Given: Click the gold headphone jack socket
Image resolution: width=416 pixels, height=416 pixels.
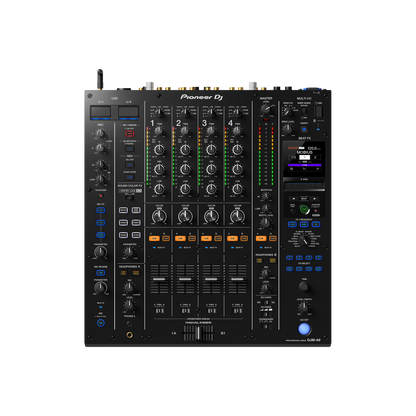Looking at the screenshot, I should tap(129, 334).
